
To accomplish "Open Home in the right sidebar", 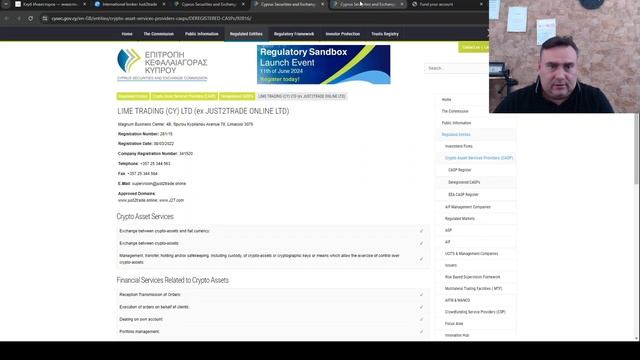I will [447, 100].
